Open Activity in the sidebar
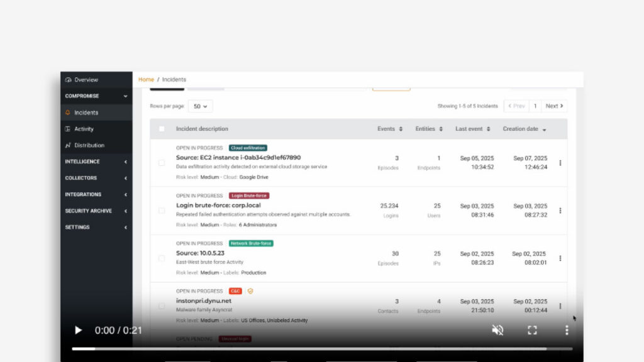The image size is (644, 362). pos(84,129)
